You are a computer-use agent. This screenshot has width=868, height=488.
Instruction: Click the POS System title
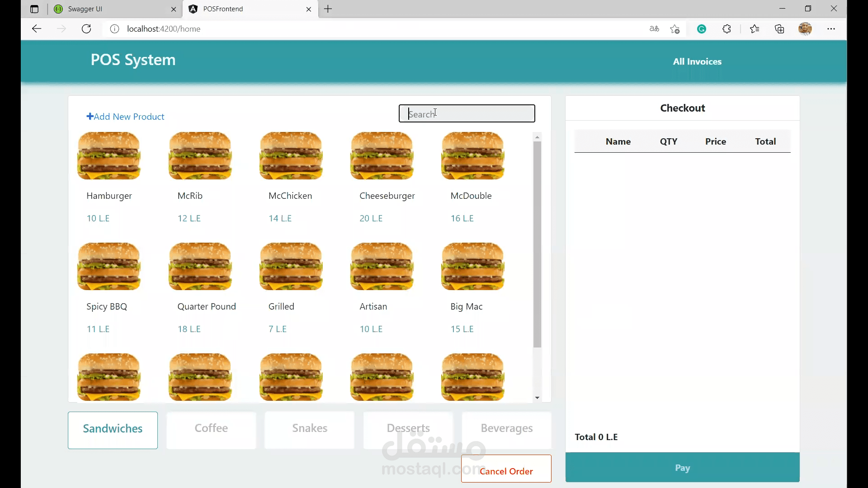point(133,60)
